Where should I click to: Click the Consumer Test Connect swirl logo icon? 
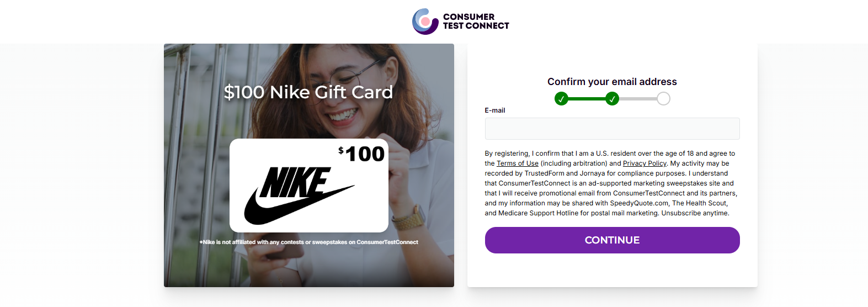pos(425,22)
